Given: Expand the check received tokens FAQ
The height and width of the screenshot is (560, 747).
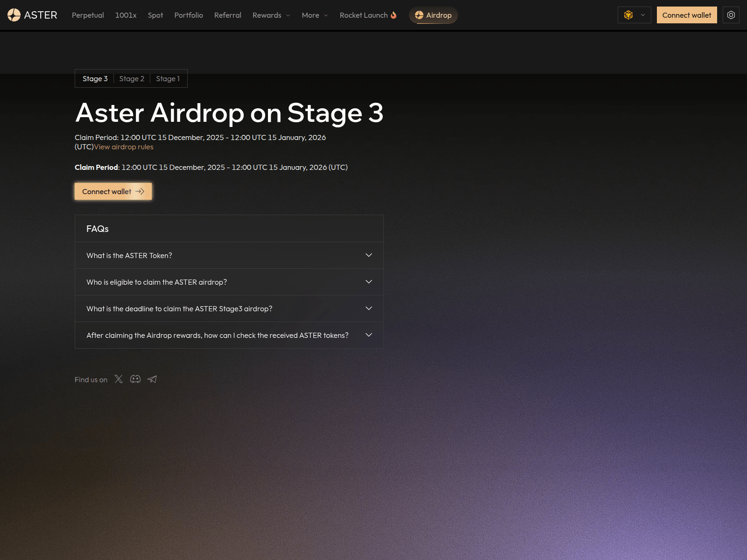Looking at the screenshot, I should coord(229,335).
